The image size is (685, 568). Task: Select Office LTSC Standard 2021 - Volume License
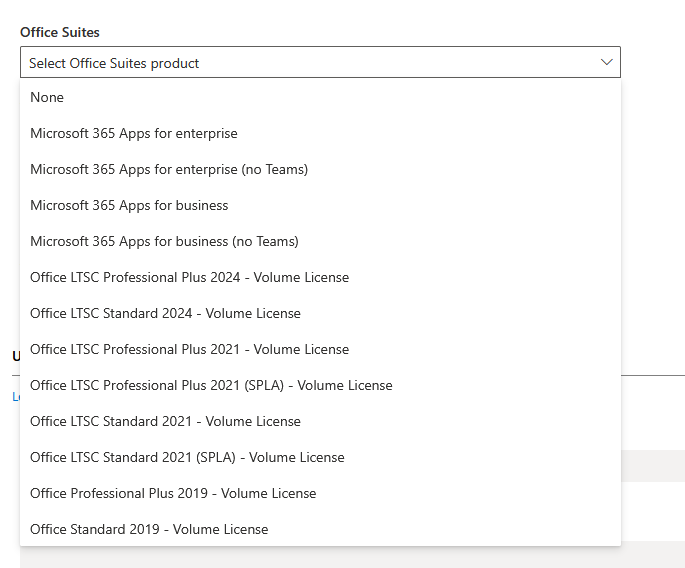point(165,421)
